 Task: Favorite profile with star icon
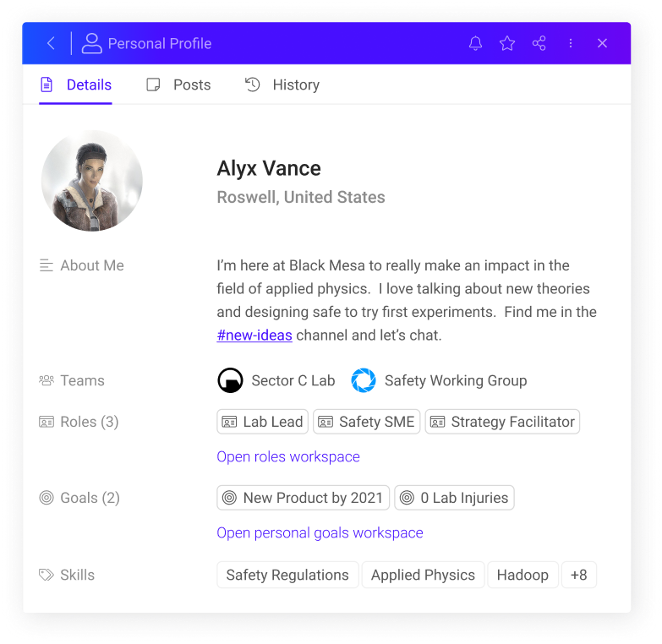pyautogui.click(x=507, y=43)
